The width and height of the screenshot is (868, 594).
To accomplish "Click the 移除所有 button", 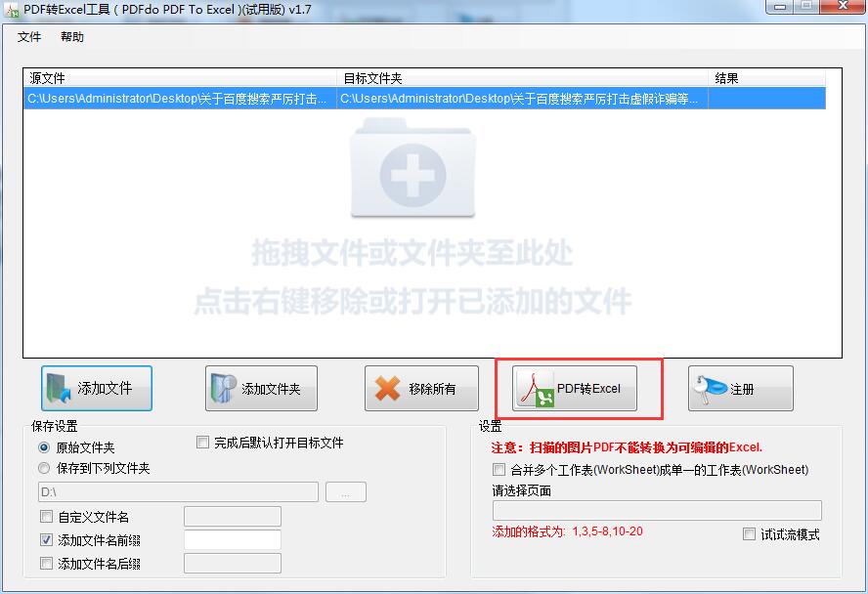I will (x=421, y=388).
